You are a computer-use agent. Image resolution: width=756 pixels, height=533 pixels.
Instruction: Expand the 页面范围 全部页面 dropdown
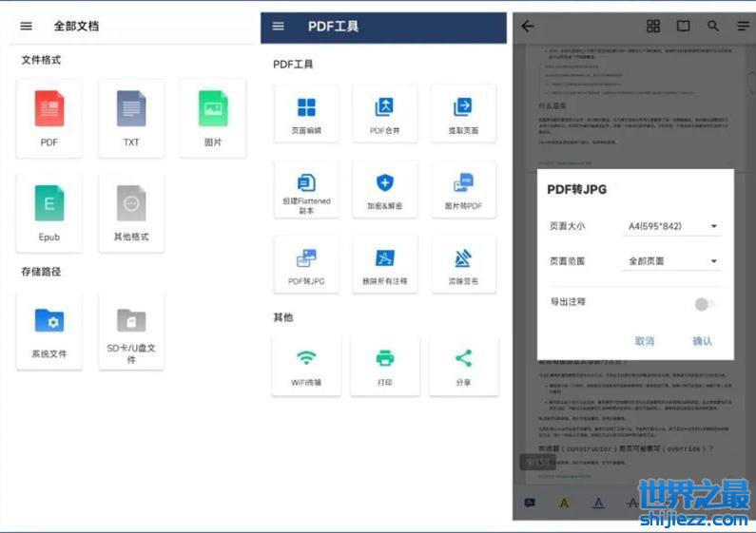(x=671, y=261)
